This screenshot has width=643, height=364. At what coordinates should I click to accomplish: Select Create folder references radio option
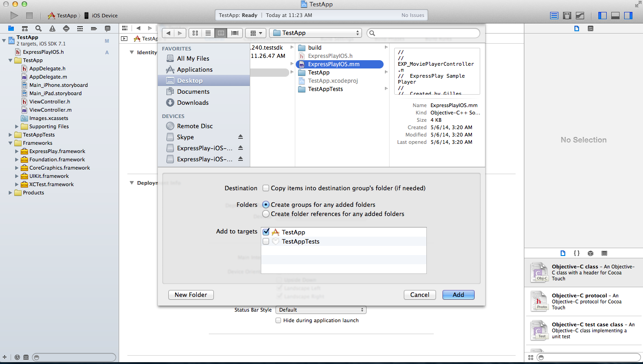click(266, 214)
